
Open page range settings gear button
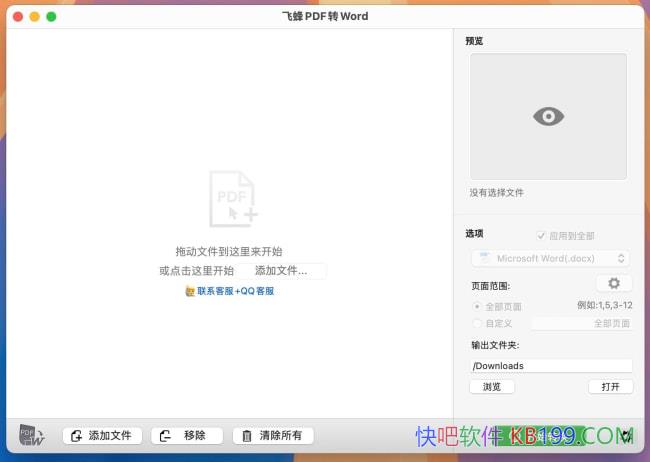click(614, 284)
